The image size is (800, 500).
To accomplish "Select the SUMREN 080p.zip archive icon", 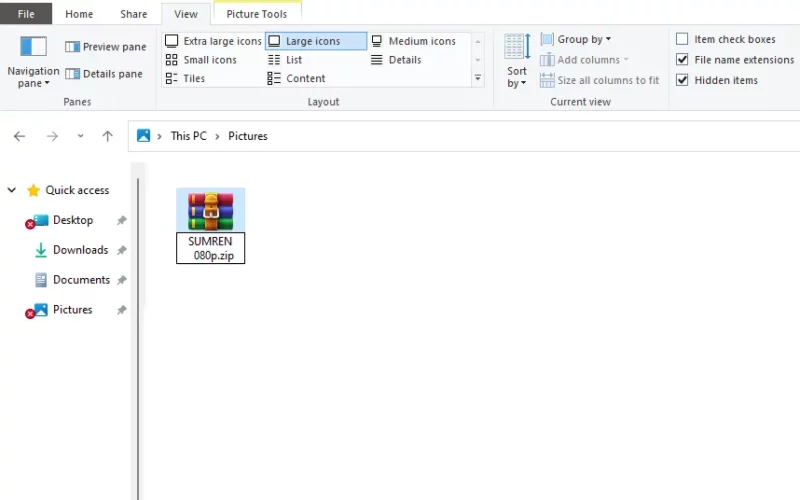I will [x=211, y=211].
